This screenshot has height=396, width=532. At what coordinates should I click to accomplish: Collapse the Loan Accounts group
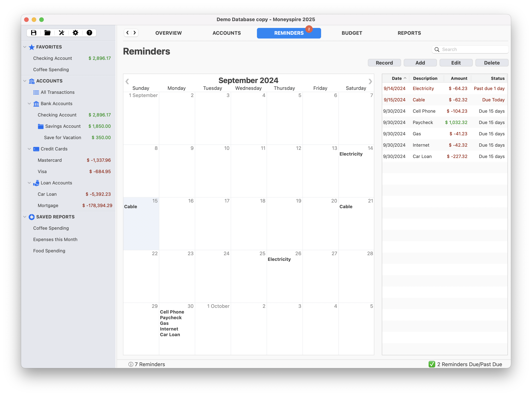[29, 183]
